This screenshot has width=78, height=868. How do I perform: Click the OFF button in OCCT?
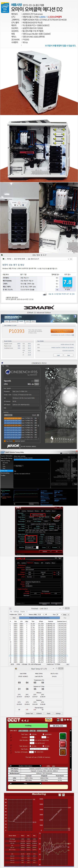pos(63,744)
